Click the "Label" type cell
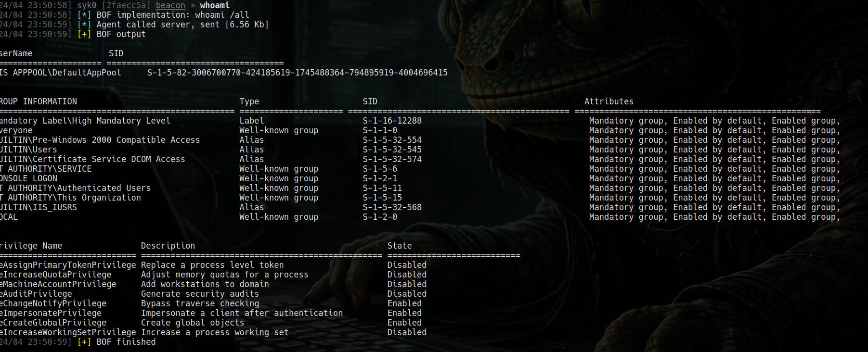This screenshot has width=868, height=352. 252,121
